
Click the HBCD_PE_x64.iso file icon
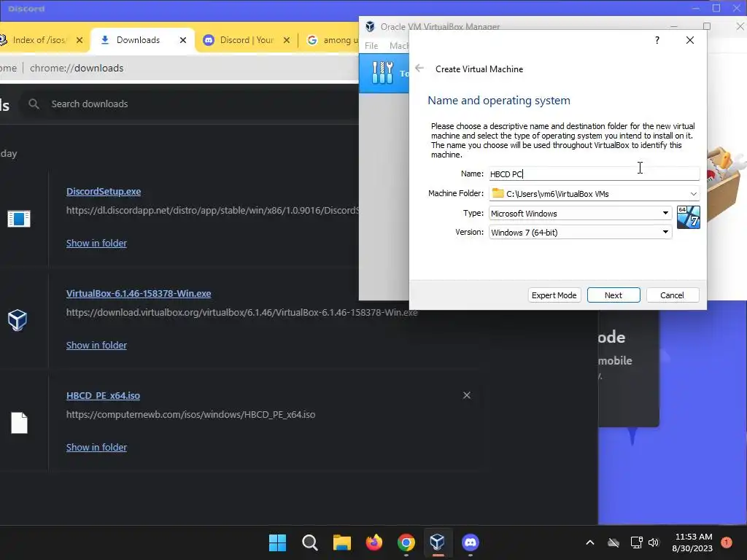click(x=20, y=423)
